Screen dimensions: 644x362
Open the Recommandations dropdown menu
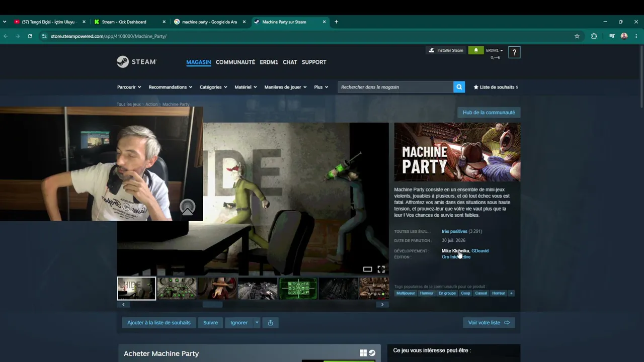point(170,87)
